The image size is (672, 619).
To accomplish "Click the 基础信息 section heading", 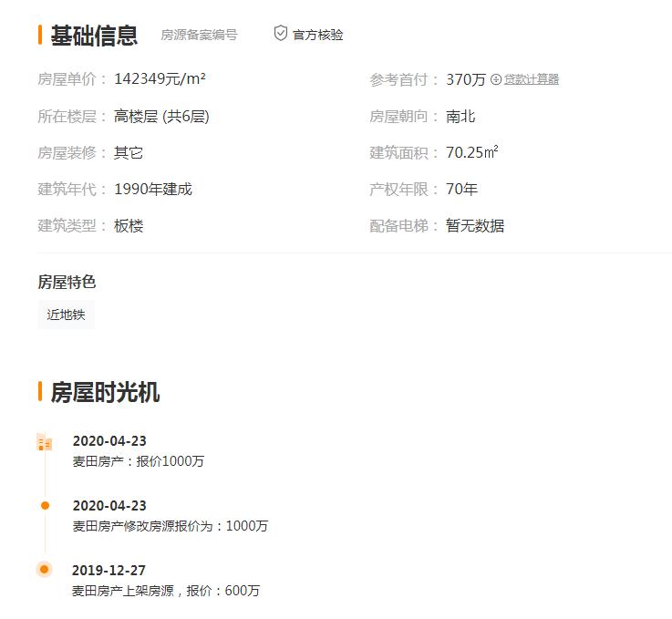I will coord(94,36).
